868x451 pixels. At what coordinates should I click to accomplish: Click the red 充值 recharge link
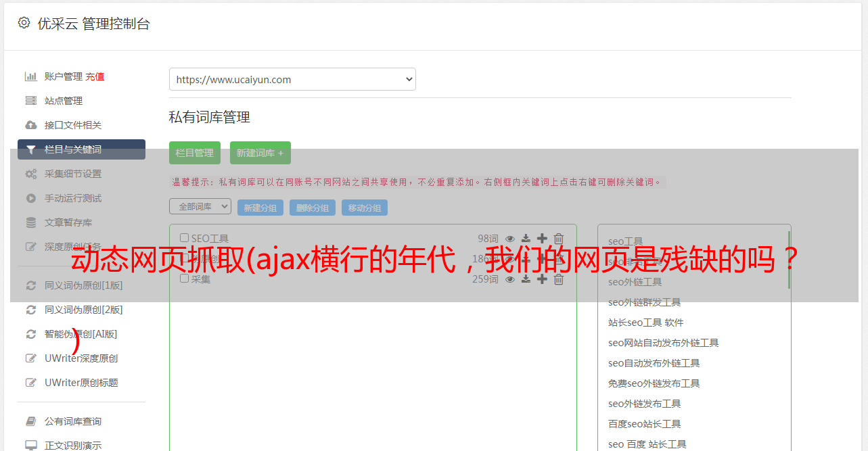[95, 76]
